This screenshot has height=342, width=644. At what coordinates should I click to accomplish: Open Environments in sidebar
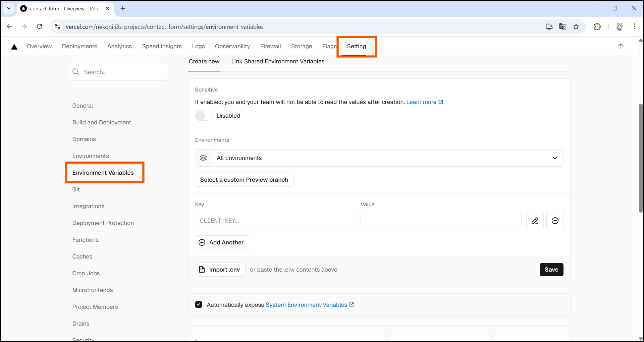coord(91,156)
